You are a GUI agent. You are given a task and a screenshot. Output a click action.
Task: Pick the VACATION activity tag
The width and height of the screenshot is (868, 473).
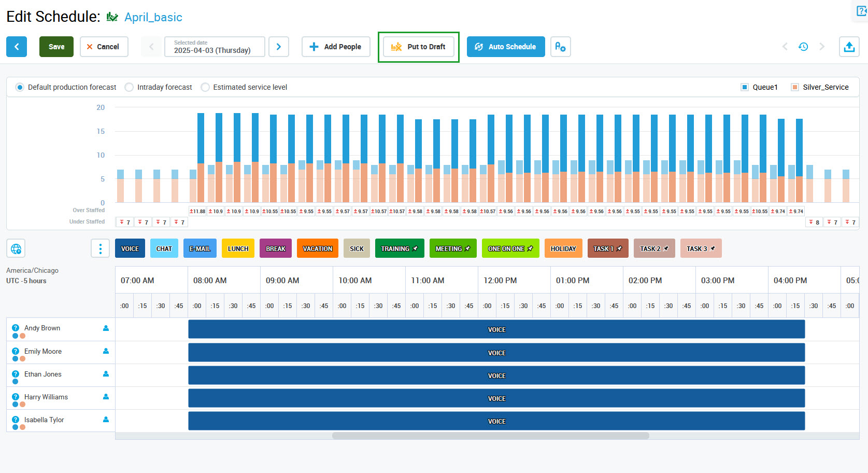pos(317,248)
